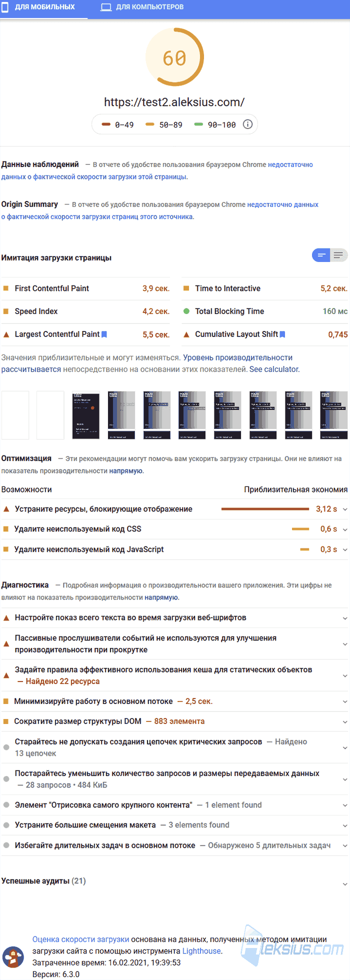The height and width of the screenshot is (980, 350).
Task: Click the red 0–49 legend marker
Action: (105, 124)
